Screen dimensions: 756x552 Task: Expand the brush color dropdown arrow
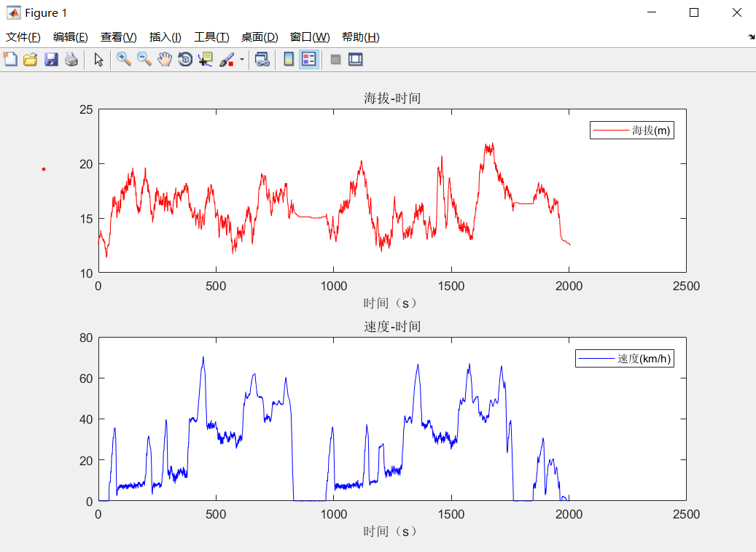point(241,60)
